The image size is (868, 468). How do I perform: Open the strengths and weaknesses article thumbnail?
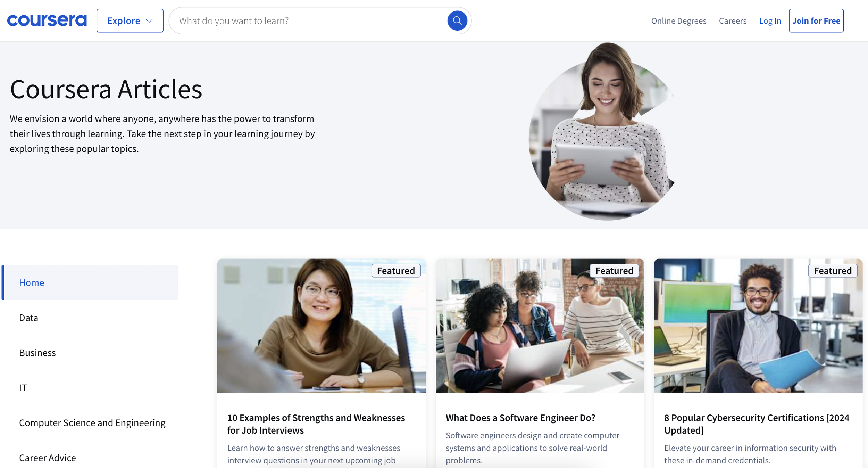click(322, 326)
